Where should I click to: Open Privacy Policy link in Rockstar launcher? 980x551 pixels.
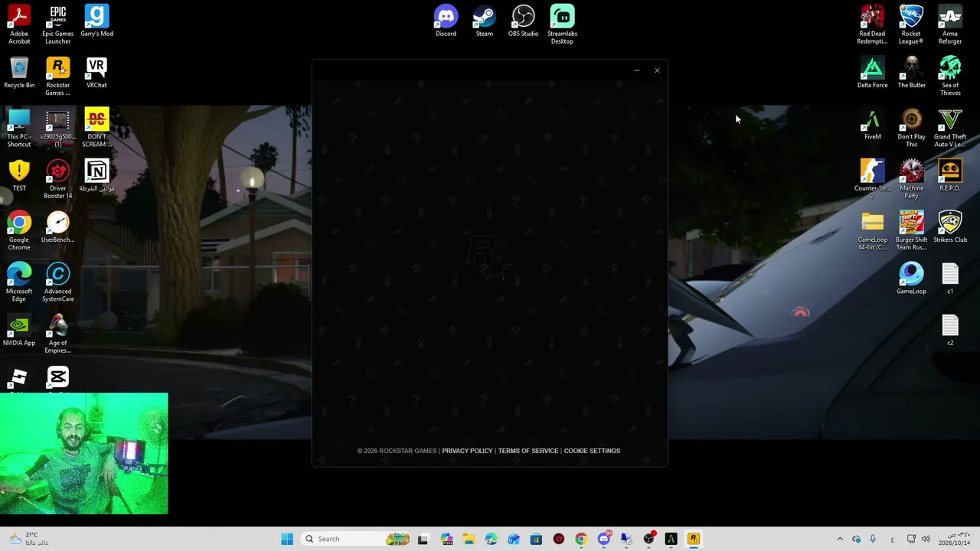[x=467, y=451]
